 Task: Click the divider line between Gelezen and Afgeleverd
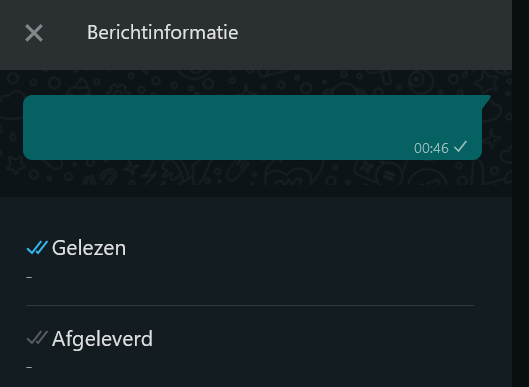click(250, 305)
